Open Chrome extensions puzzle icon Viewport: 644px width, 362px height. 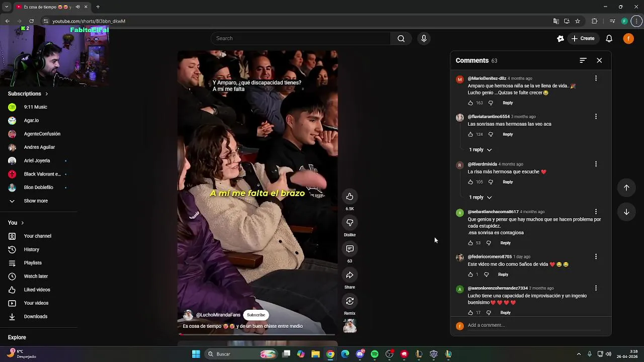[x=595, y=21]
